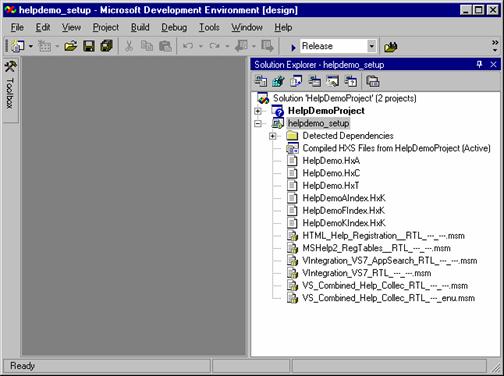
Task: Click first Solution Explorer toolbar icon
Action: pyautogui.click(x=261, y=81)
